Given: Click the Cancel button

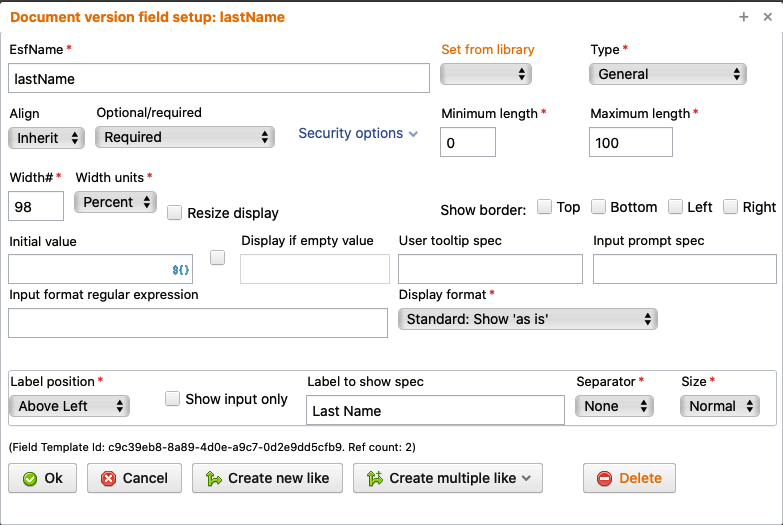Looking at the screenshot, I should coord(135,478).
